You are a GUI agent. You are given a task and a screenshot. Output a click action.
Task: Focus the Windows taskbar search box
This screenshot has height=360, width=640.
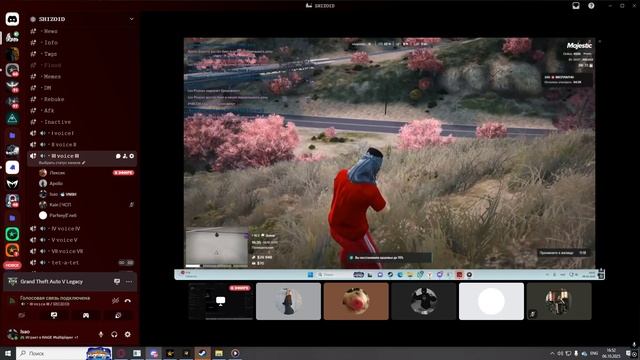64,353
